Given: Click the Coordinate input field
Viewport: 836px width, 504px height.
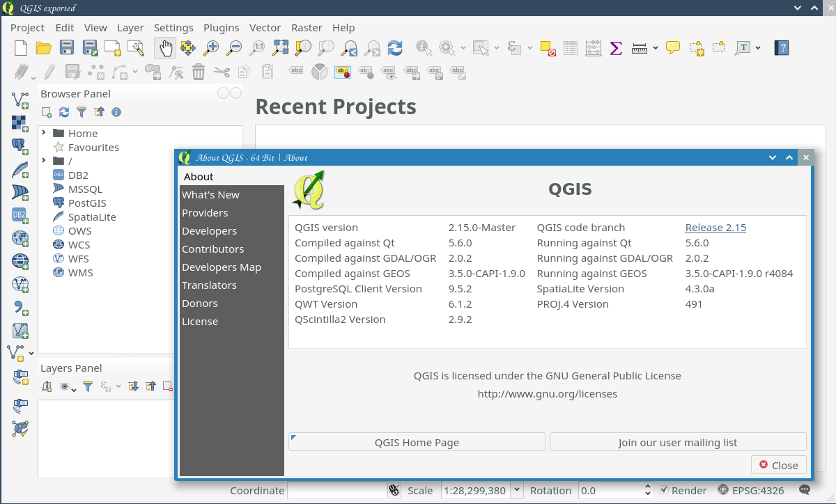Looking at the screenshot, I should point(337,490).
